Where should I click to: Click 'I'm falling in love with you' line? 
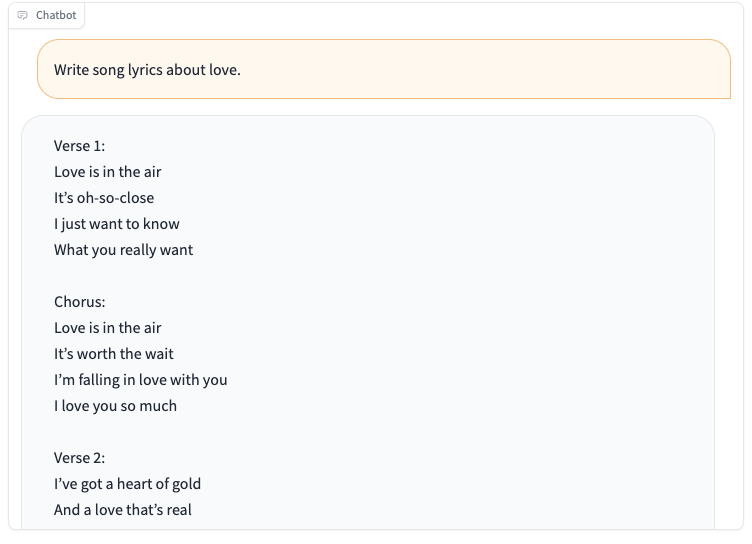coord(141,380)
